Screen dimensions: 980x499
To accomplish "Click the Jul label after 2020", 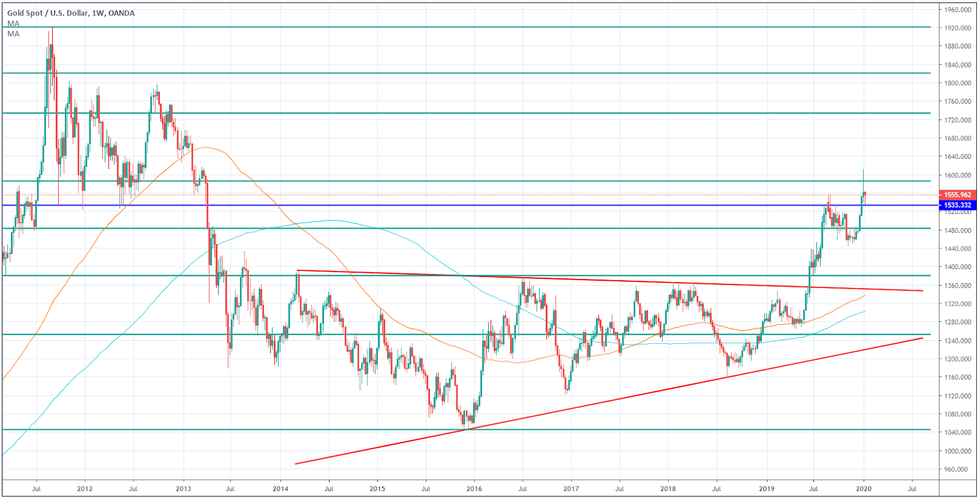I will tap(912, 489).
